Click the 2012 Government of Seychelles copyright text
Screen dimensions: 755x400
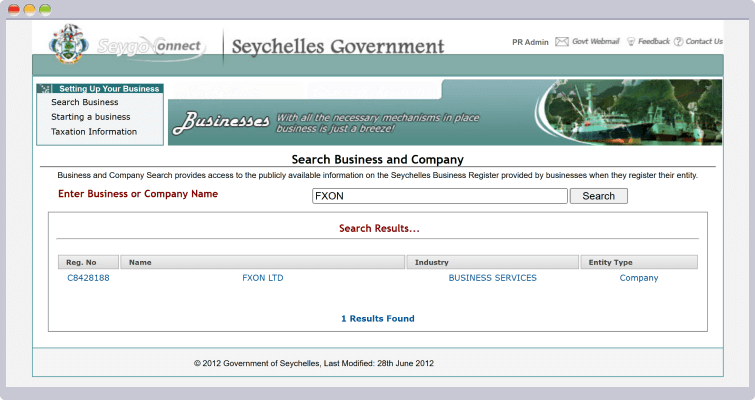pos(314,363)
